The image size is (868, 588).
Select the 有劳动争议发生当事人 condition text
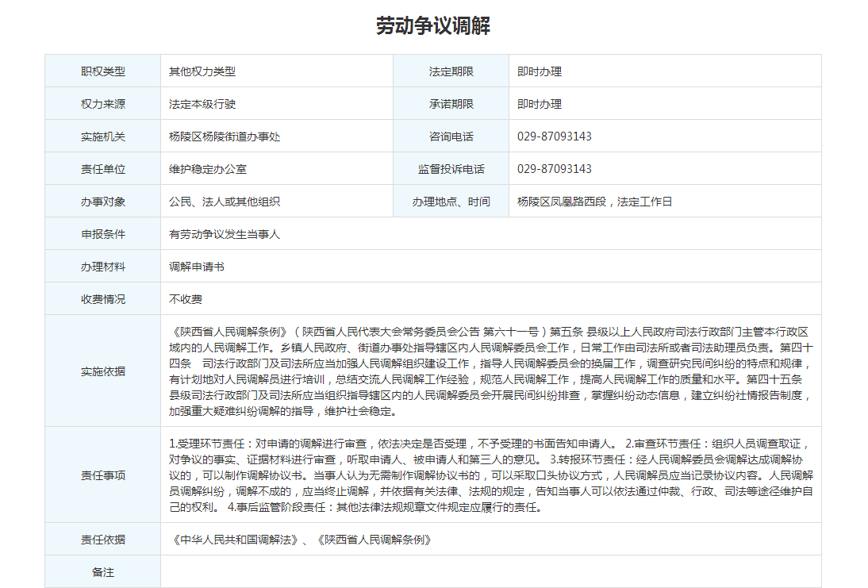click(225, 234)
